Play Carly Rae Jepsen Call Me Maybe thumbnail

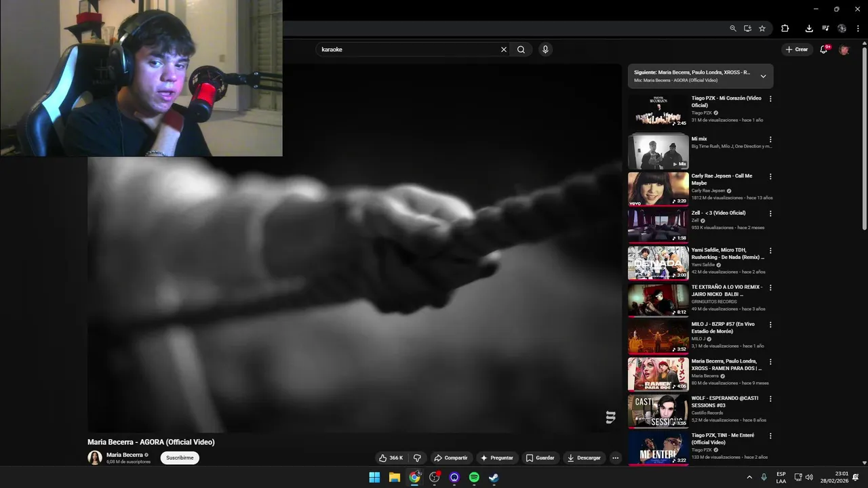click(x=658, y=188)
